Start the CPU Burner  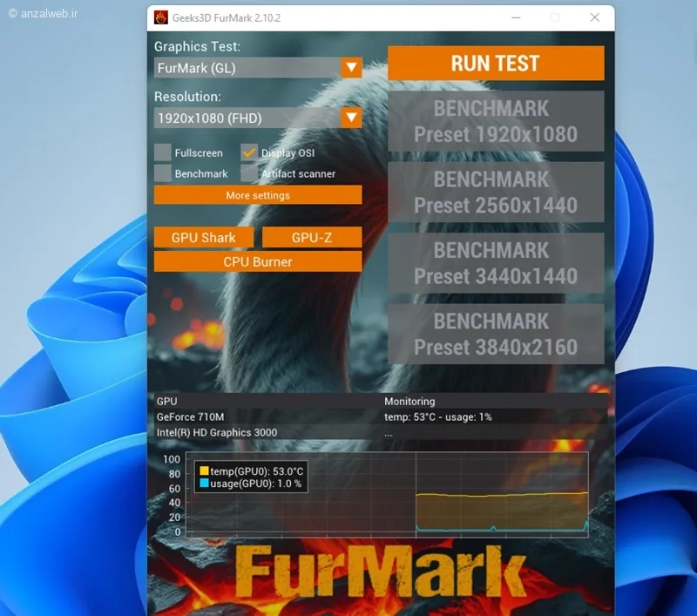[258, 261]
